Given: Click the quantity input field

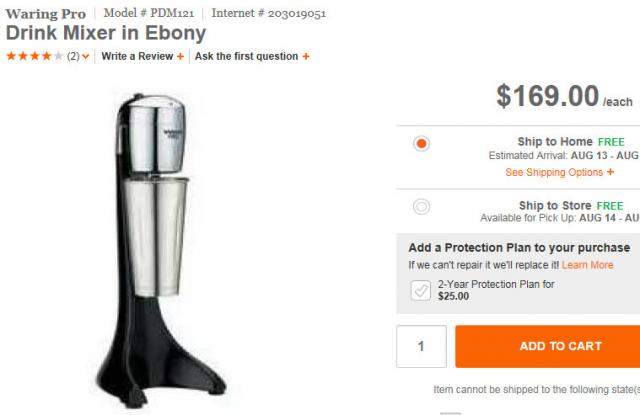Looking at the screenshot, I should tap(421, 346).
